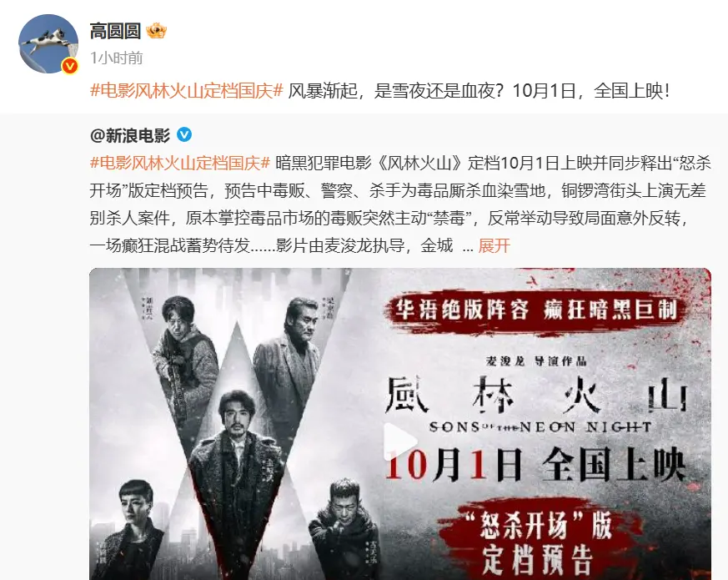The height and width of the screenshot is (580, 728).
Task: Open the 1小时前 post timestamp
Action: point(117,58)
